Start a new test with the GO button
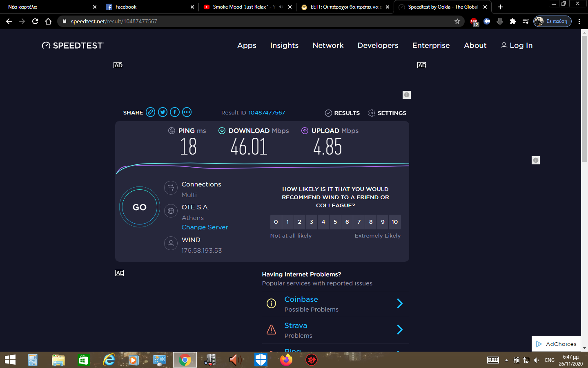Screen dimensions: 588x368 (140, 207)
